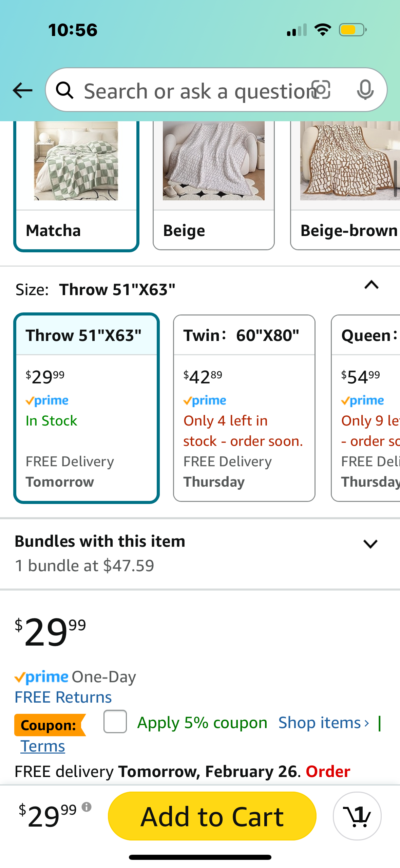The width and height of the screenshot is (400, 868).
Task: Tap the search magnifier icon
Action: click(64, 90)
